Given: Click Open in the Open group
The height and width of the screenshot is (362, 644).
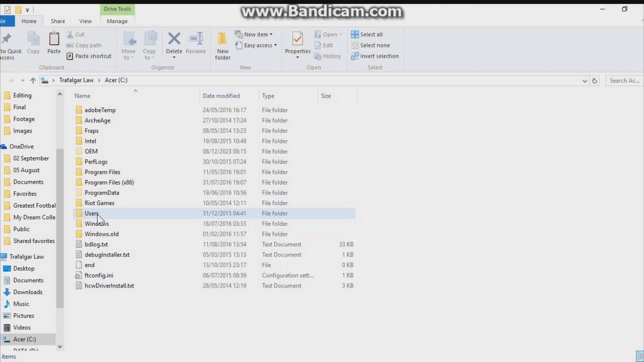Looking at the screenshot, I should (x=329, y=34).
